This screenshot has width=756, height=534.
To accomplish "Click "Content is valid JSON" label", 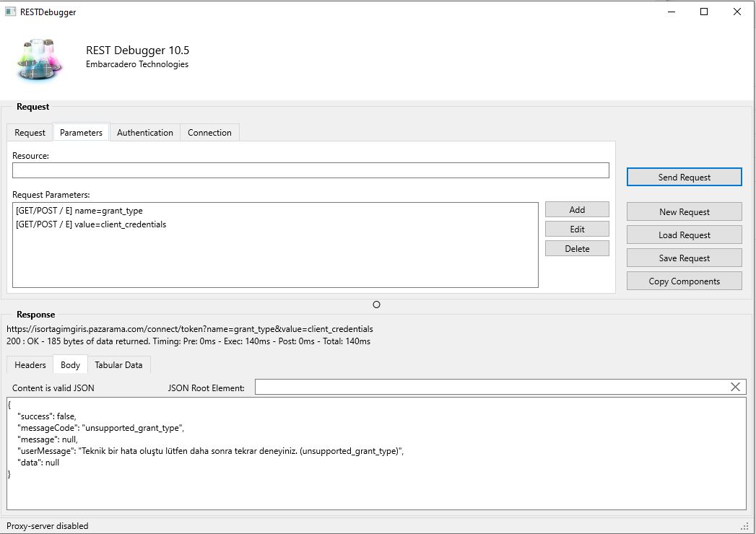I will pos(53,388).
